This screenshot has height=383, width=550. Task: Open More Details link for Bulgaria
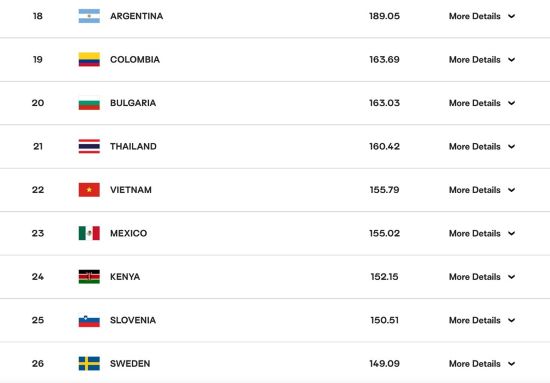click(x=475, y=103)
